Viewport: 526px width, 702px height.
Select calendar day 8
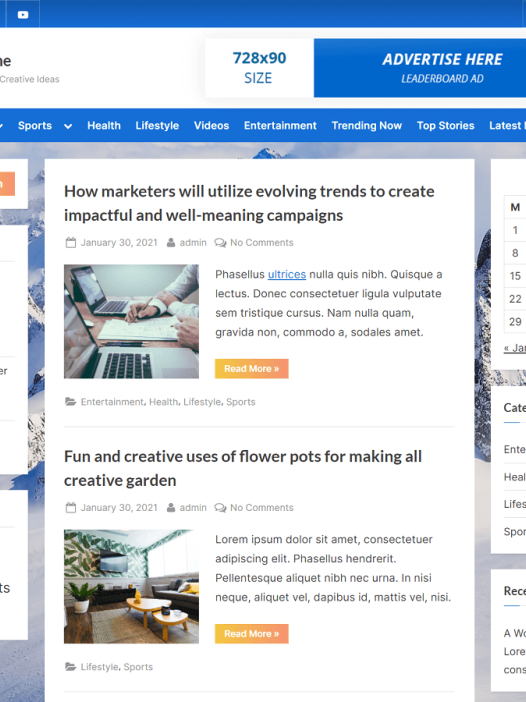[x=515, y=253]
